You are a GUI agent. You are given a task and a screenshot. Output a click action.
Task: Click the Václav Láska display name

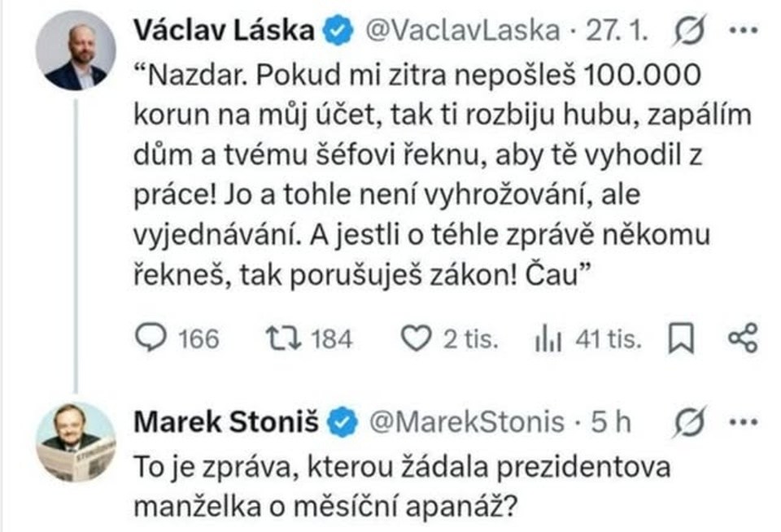coord(225,32)
